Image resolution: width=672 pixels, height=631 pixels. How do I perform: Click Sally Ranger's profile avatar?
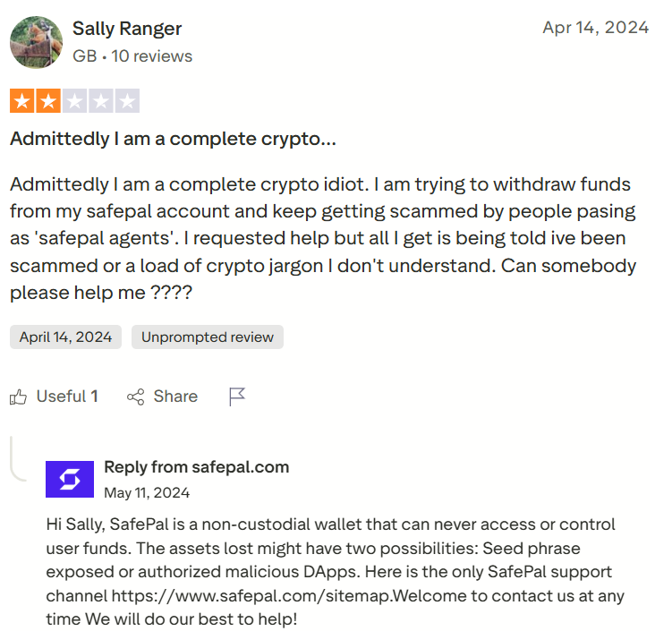(36, 42)
